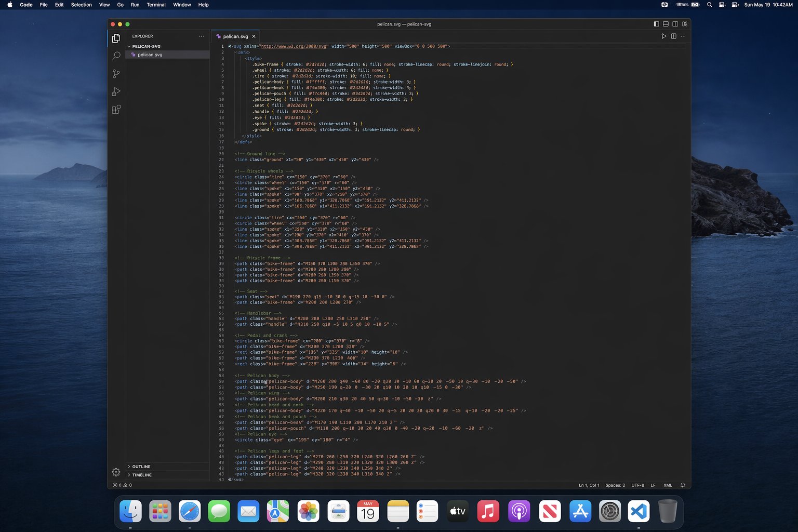Open the Explorer view in activity bar
Screen dimensions: 798x532
116,38
